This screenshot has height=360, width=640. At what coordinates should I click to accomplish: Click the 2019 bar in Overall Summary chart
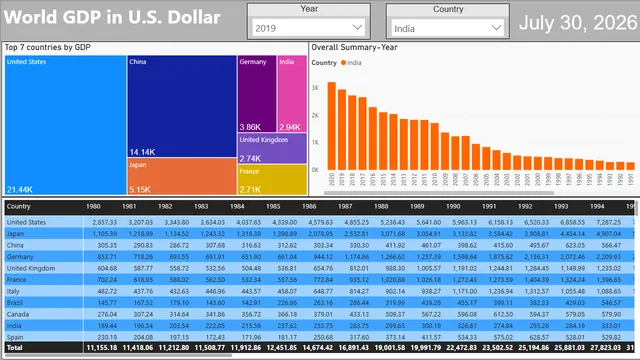[x=342, y=129]
